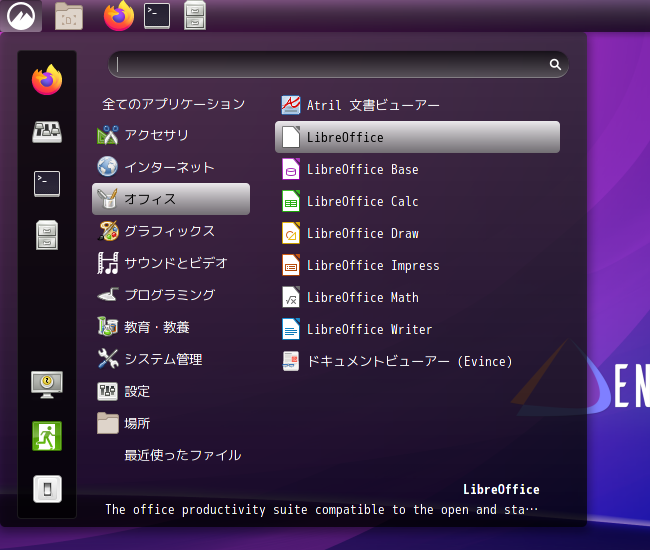Select オフィス category
The image size is (650, 550).
pos(171,199)
